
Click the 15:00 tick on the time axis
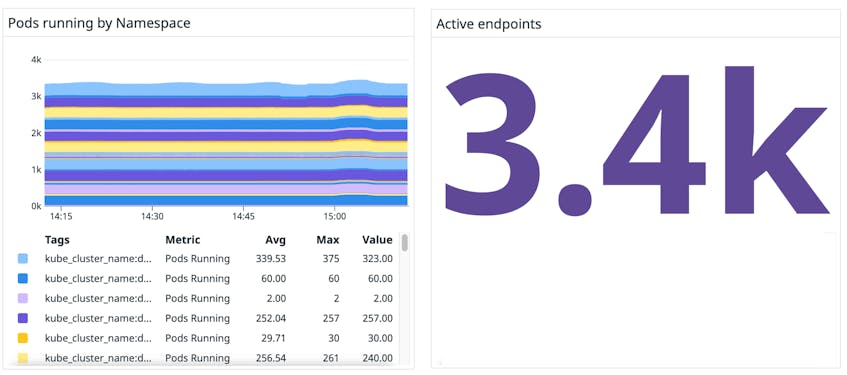pyautogui.click(x=334, y=216)
